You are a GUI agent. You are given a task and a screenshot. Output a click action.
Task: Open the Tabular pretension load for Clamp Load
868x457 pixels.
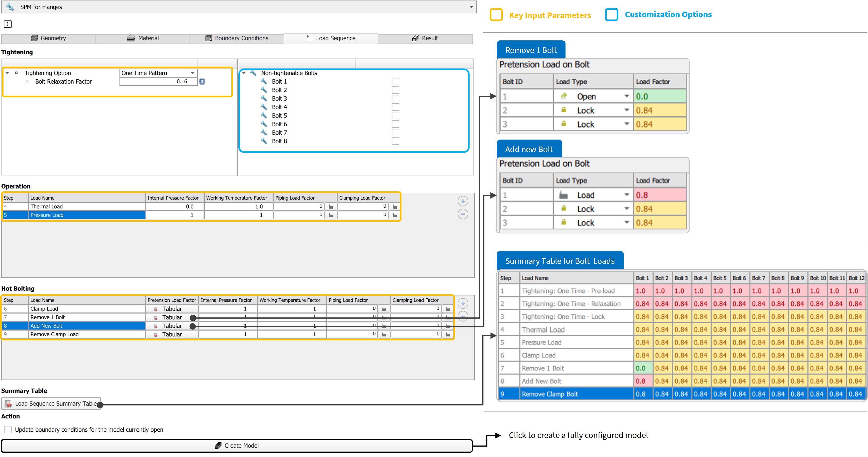pos(171,309)
